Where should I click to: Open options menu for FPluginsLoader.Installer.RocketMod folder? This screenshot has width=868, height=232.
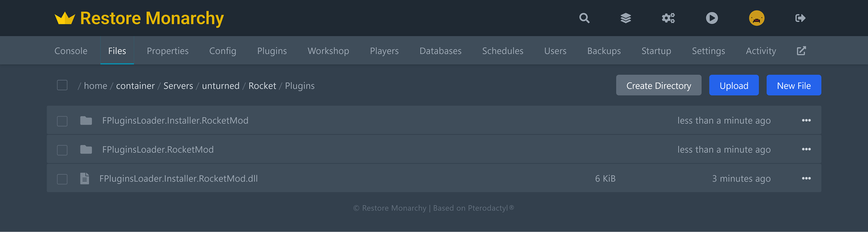806,120
